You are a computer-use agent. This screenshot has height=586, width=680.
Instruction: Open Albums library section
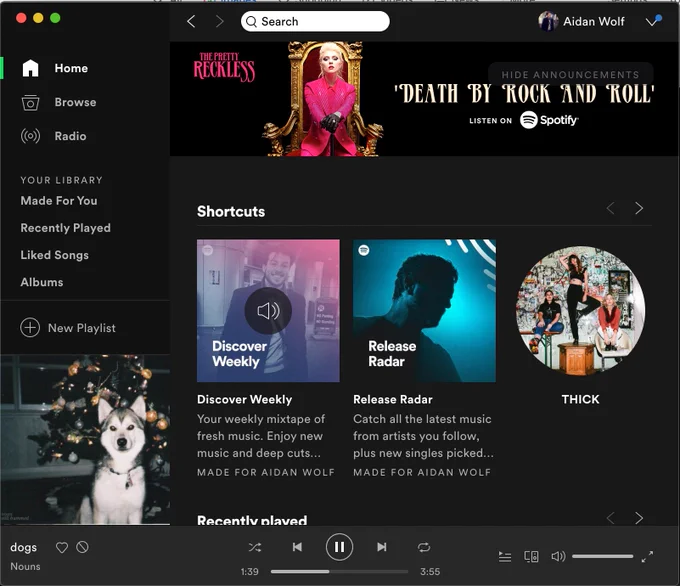pos(42,282)
